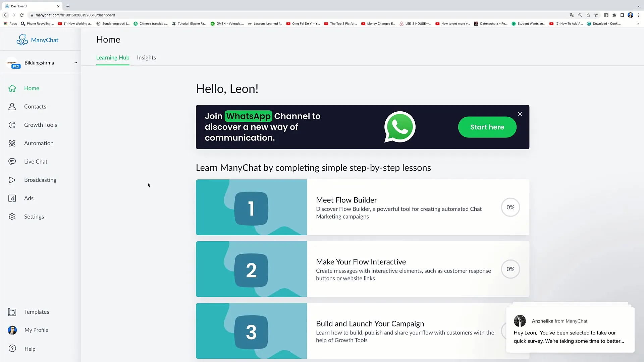Open My Profile from sidebar

[x=36, y=330]
